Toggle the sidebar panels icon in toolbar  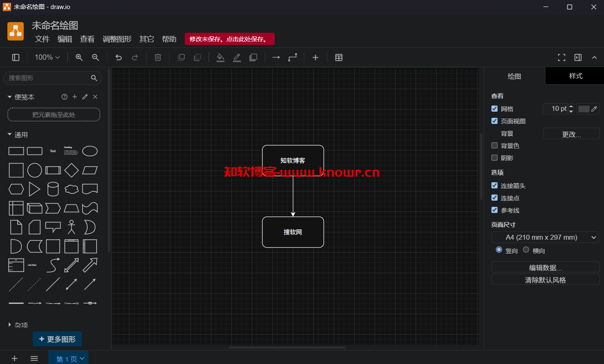(x=16, y=58)
